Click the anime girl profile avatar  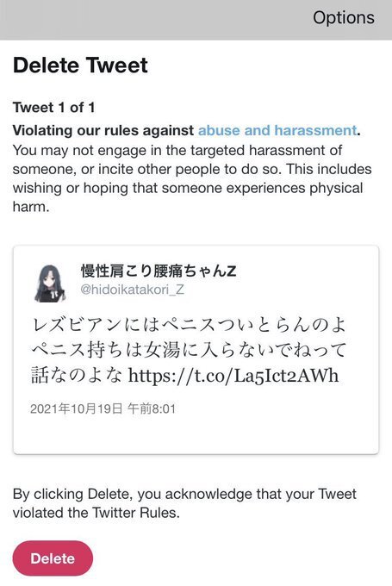click(50, 284)
